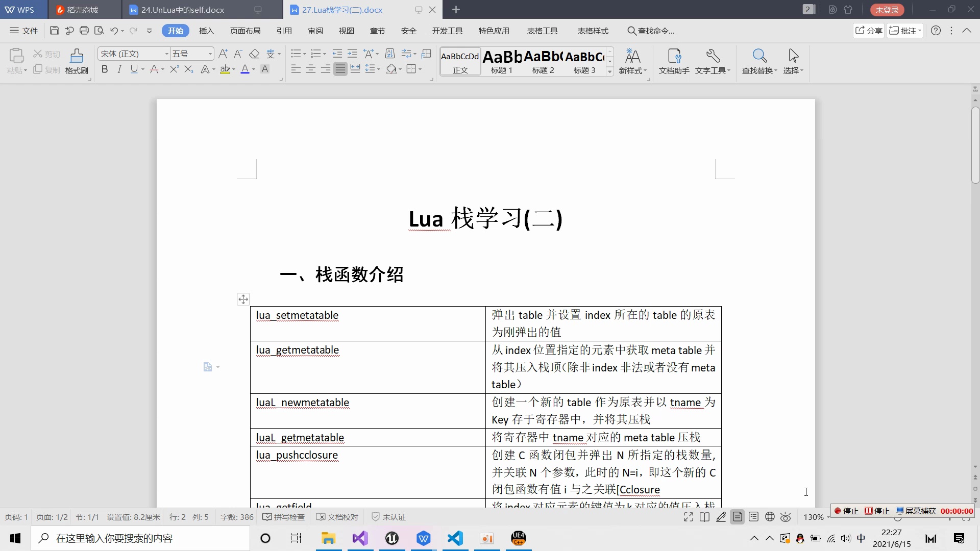Open full screen view from status bar
Viewport: 980px width, 551px height.
pos(688,517)
